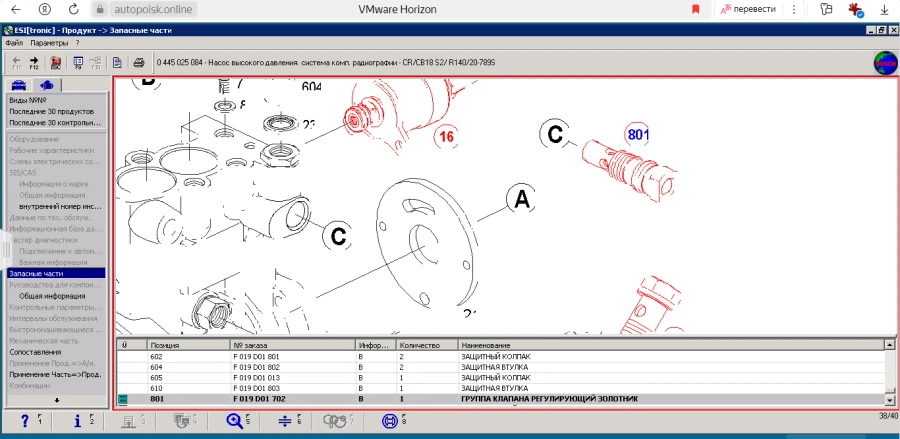Click the ESC exit icon in toolbar
The image size is (900, 439).
[x=55, y=63]
